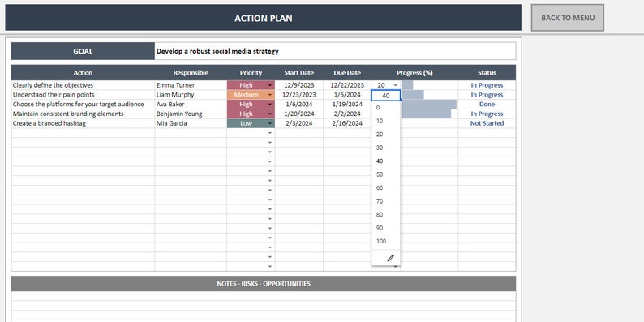This screenshot has height=322, width=644.
Task: Click the BACK TO MENU button
Action: pos(568,18)
